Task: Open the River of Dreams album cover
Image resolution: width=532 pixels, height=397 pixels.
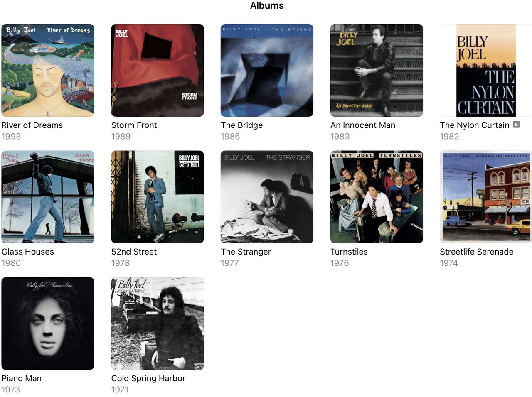Action: point(48,70)
